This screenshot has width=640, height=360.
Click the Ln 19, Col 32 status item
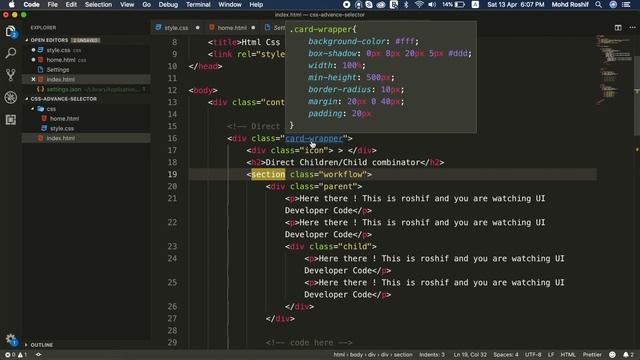click(x=470, y=355)
